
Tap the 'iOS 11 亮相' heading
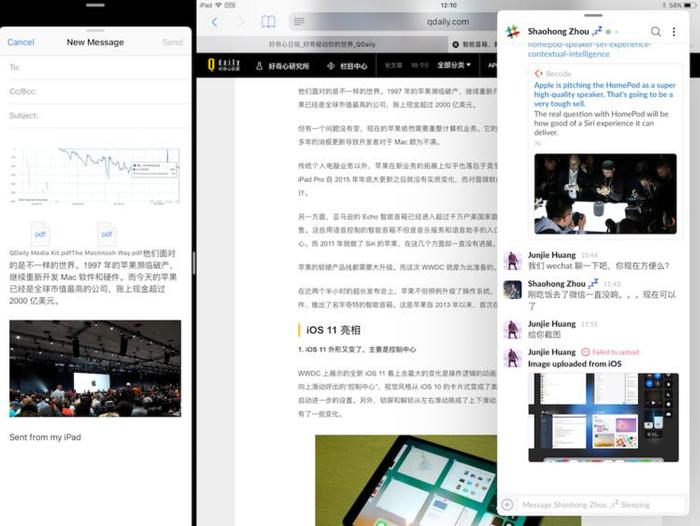333,330
